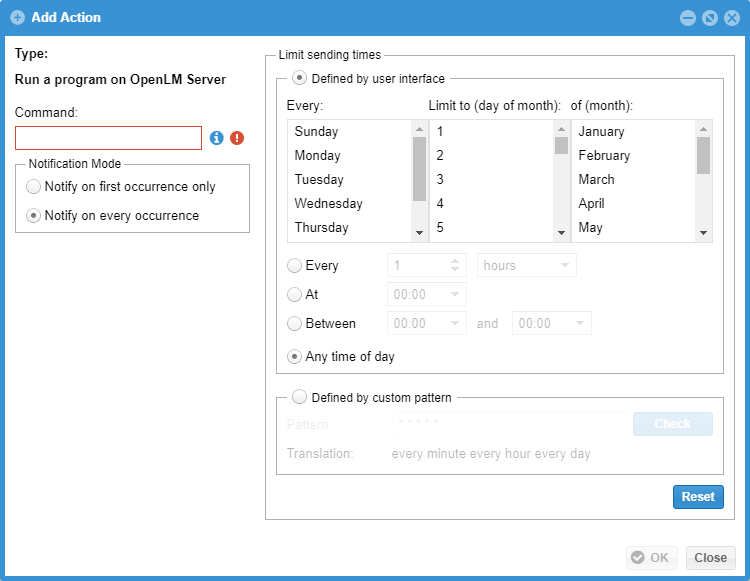The height and width of the screenshot is (581, 750).
Task: Click the blue info icon beside Command
Action: pyautogui.click(x=216, y=138)
